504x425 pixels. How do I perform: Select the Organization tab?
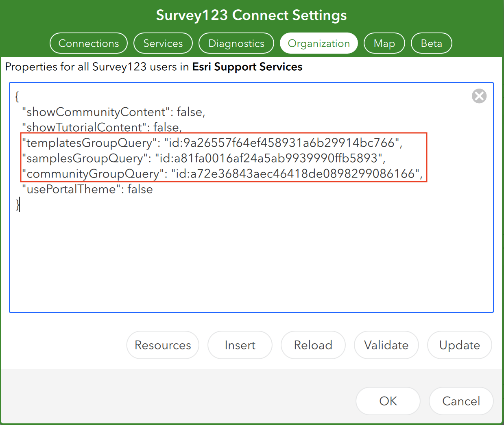pyautogui.click(x=319, y=43)
